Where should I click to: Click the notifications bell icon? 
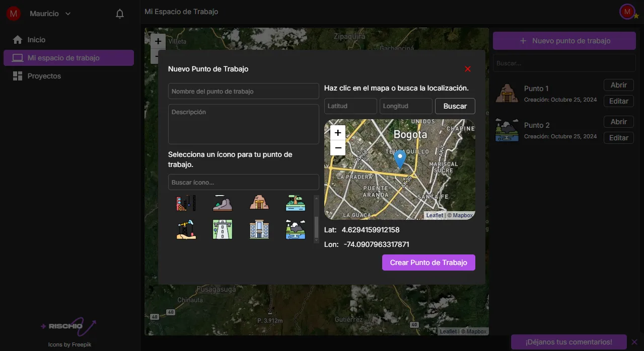(x=120, y=14)
